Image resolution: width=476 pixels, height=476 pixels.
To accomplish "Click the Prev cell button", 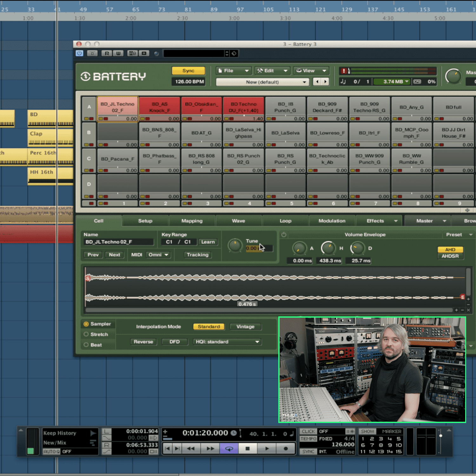I will [93, 255].
